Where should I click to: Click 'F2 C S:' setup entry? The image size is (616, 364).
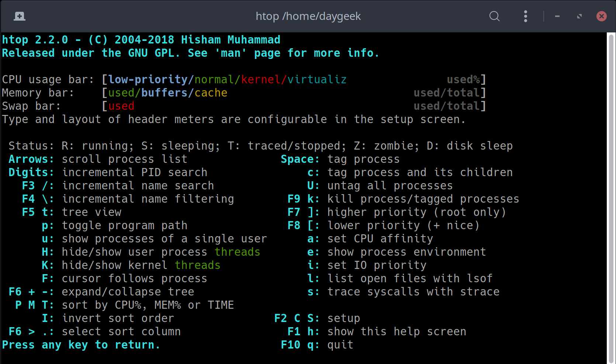click(x=317, y=318)
